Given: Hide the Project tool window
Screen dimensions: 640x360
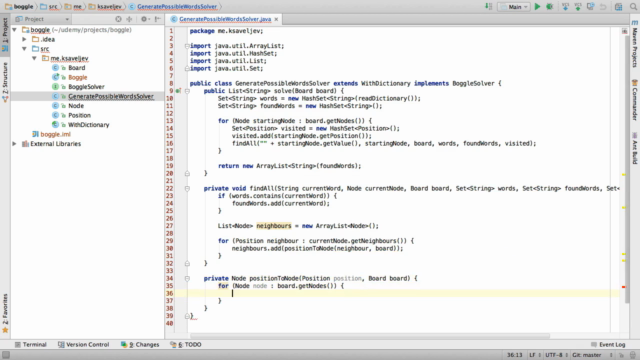Looking at the screenshot, I should [158, 19].
